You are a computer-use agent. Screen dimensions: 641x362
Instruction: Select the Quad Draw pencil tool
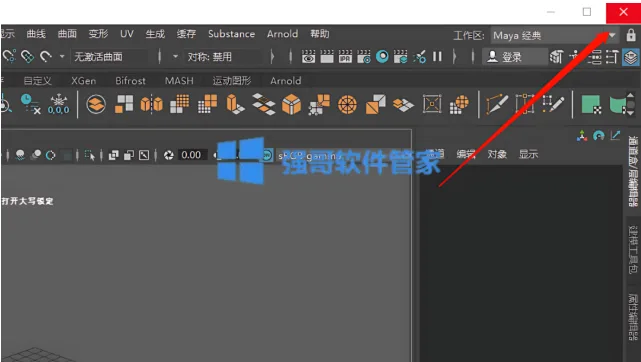coord(554,104)
